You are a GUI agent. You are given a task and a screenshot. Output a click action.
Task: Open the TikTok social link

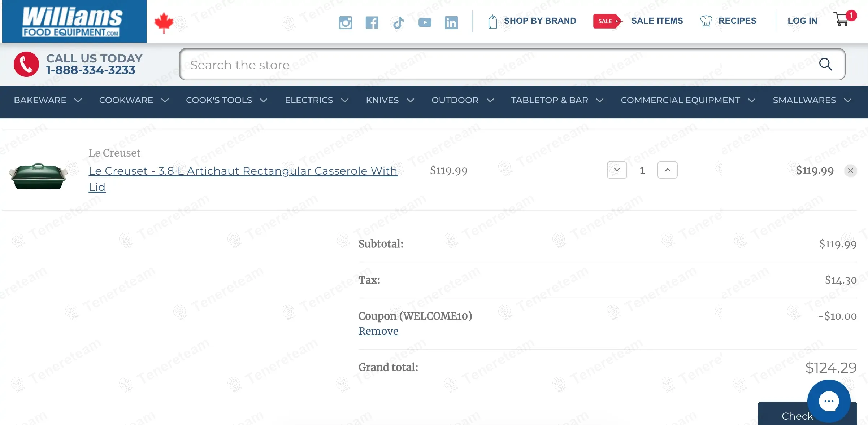pyautogui.click(x=398, y=23)
